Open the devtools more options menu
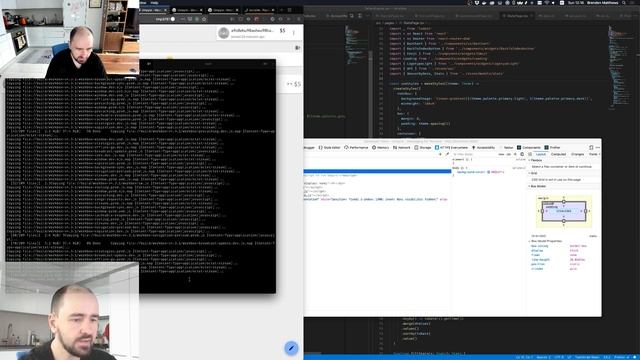This screenshot has height=360, width=640. pos(598,147)
